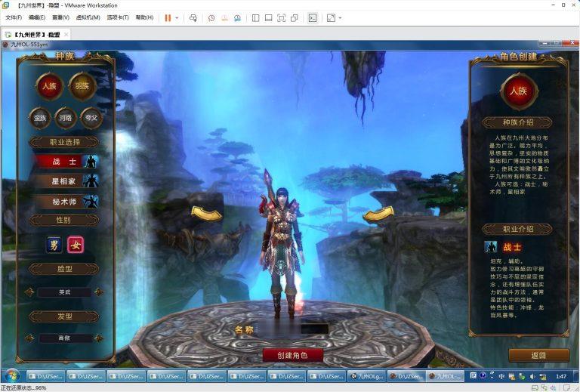Switch to Unity mode icon
Image resolution: width=580 pixels, height=392 pixels.
coord(295,18)
